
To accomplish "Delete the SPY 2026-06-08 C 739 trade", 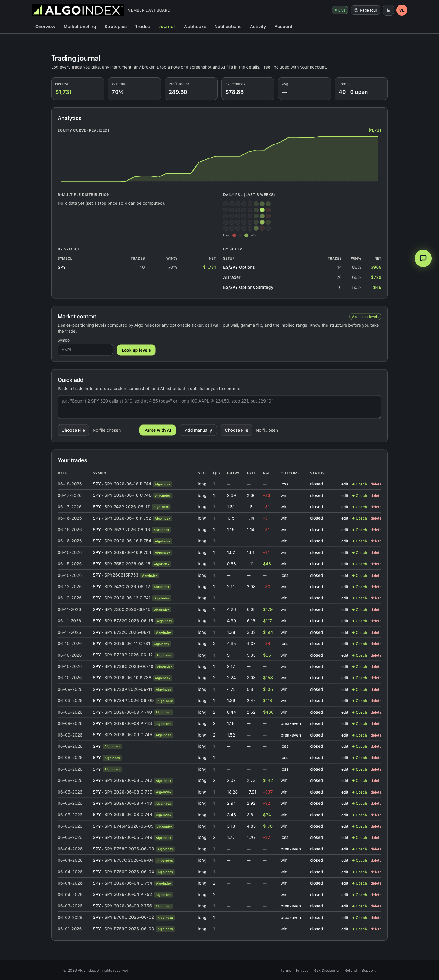I will pyautogui.click(x=376, y=792).
